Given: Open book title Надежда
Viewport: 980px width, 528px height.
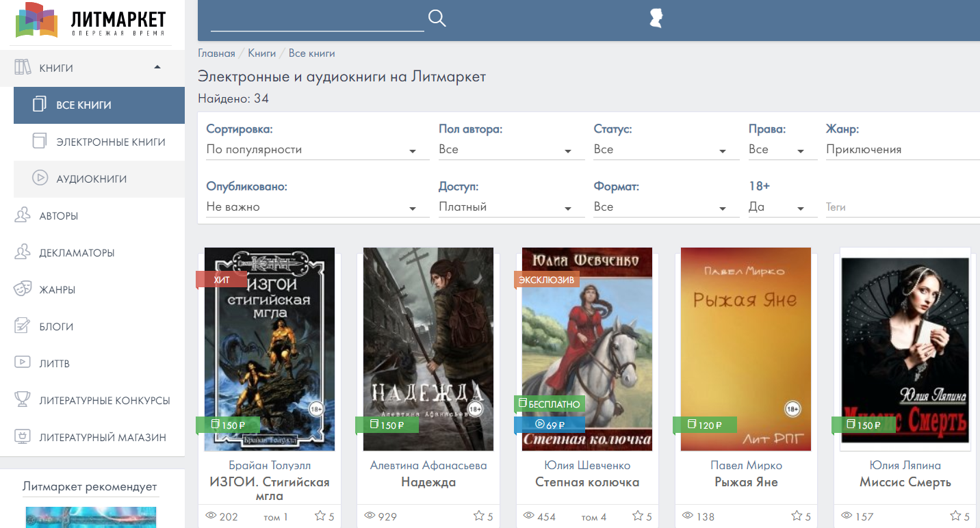Looking at the screenshot, I should pyautogui.click(x=428, y=482).
